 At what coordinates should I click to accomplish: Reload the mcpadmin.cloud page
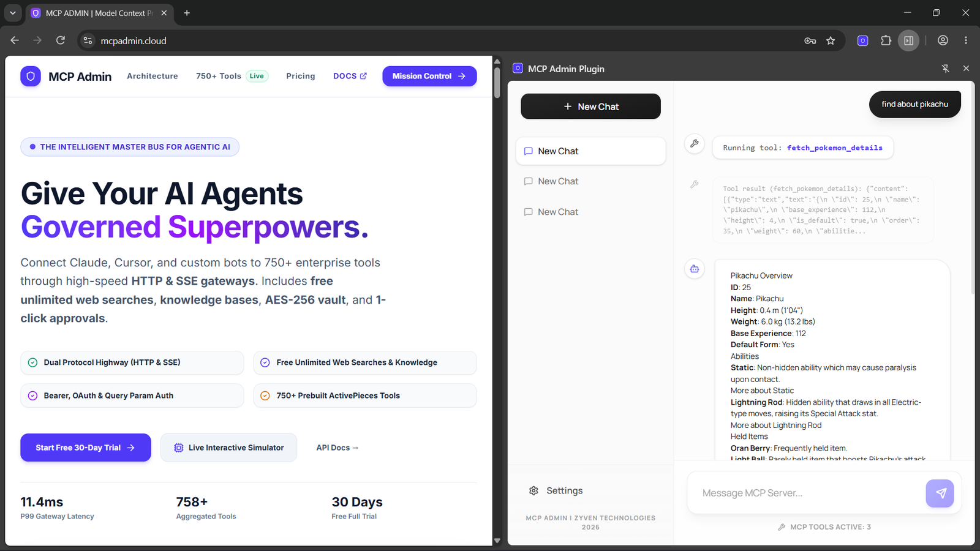pyautogui.click(x=60, y=40)
